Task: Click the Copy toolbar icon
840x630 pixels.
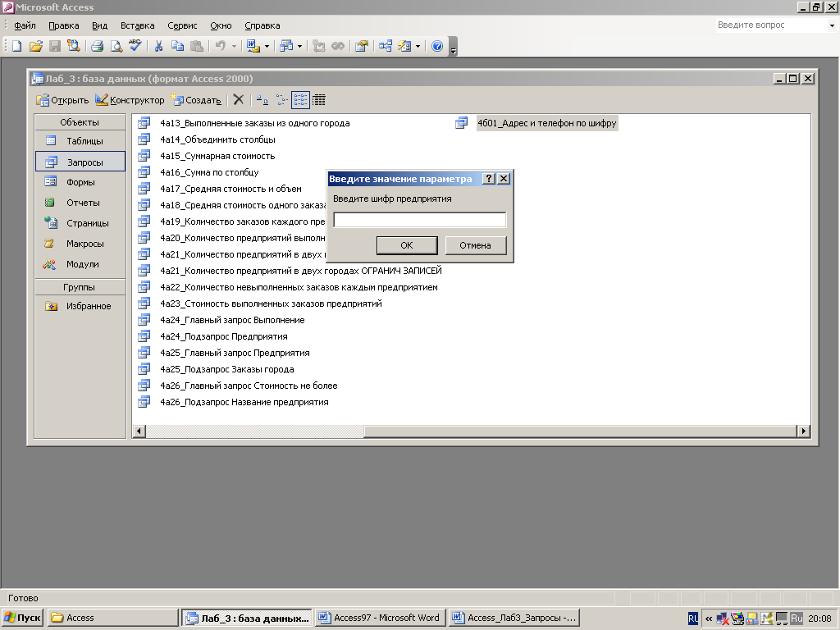Action: point(177,46)
